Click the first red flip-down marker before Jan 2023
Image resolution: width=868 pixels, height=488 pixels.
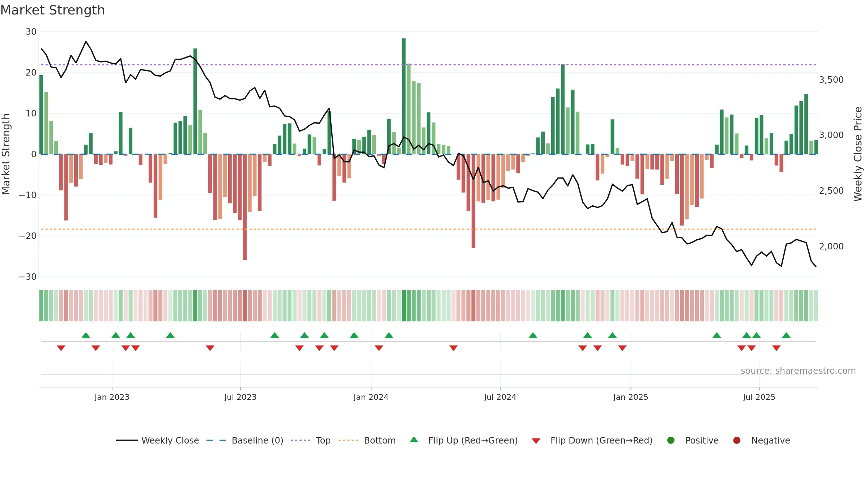click(61, 348)
